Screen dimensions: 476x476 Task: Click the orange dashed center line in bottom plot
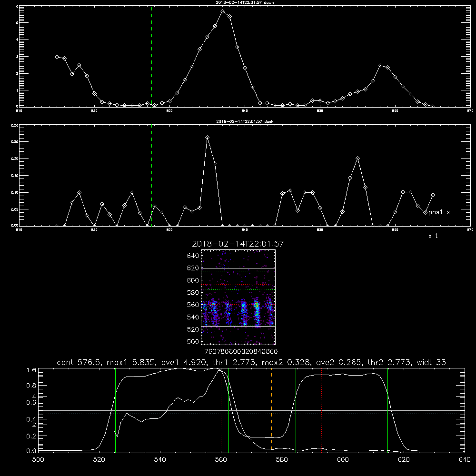(271, 410)
